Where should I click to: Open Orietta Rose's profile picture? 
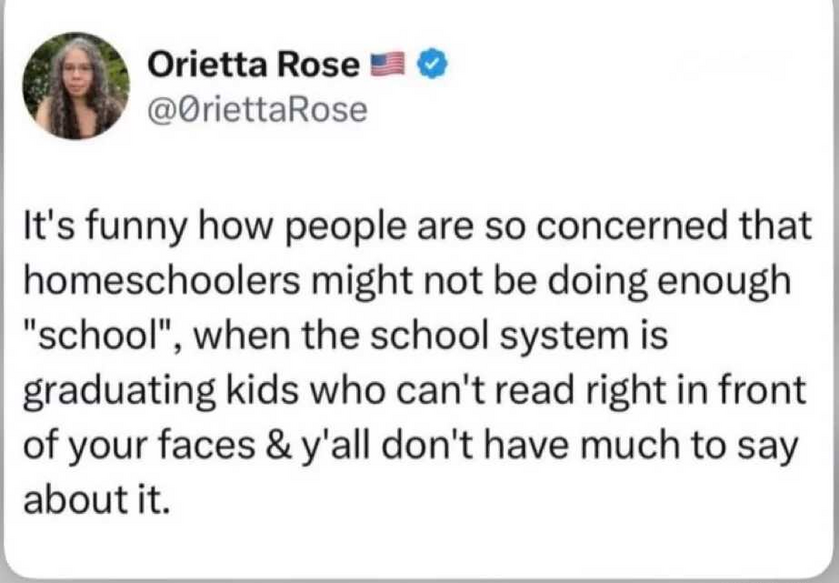(x=76, y=86)
